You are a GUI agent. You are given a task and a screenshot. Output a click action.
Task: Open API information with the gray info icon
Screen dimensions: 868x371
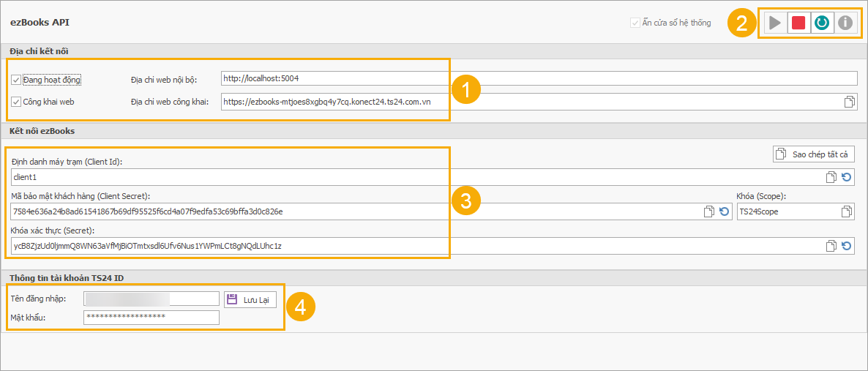(845, 23)
